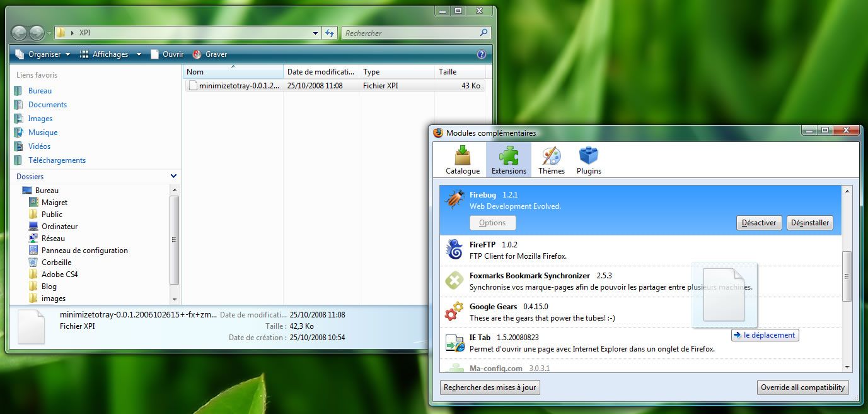The image size is (868, 414).
Task: Open Musique favorite link
Action: 43,133
